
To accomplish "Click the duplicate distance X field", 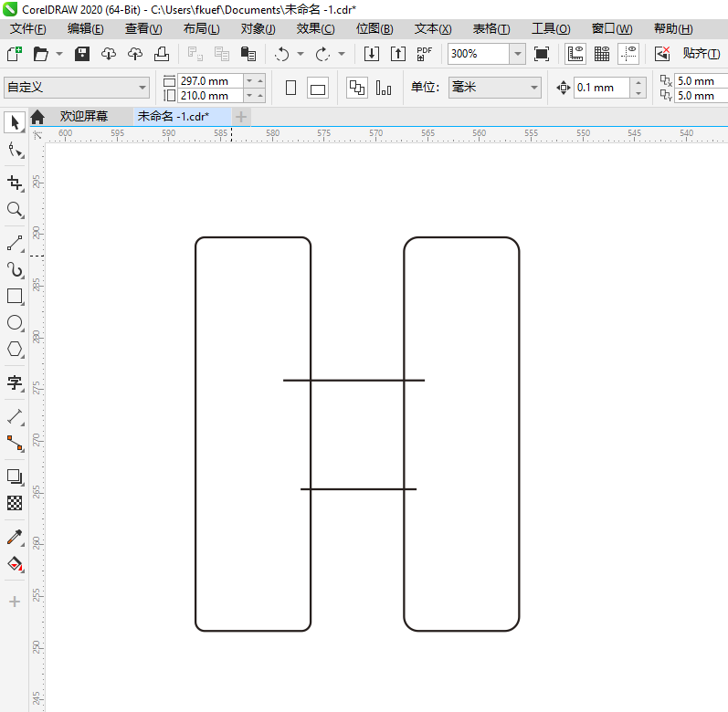I will click(702, 80).
